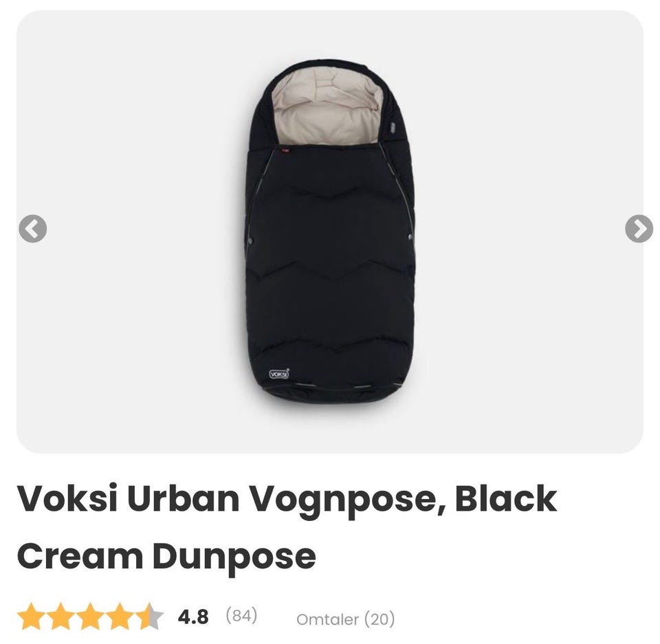Click the half-filled fifth rating star
This screenshot has width=660, height=644.
[x=149, y=616]
